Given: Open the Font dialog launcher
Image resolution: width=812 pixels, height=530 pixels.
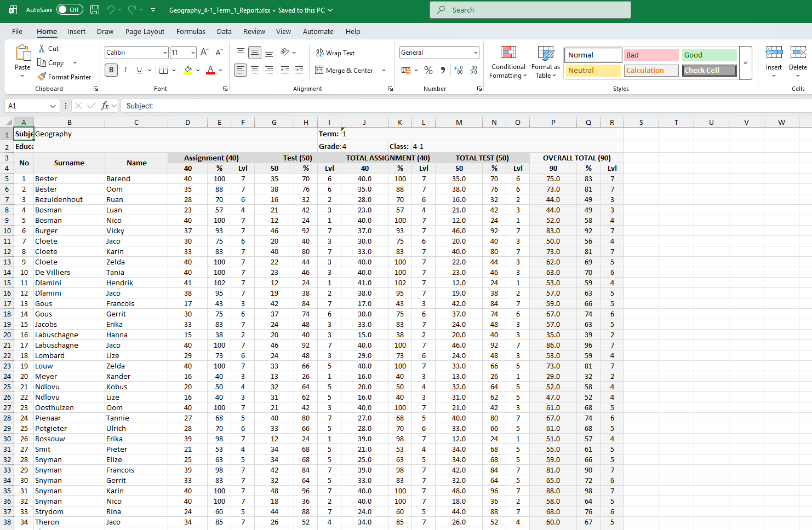Looking at the screenshot, I should [x=225, y=89].
